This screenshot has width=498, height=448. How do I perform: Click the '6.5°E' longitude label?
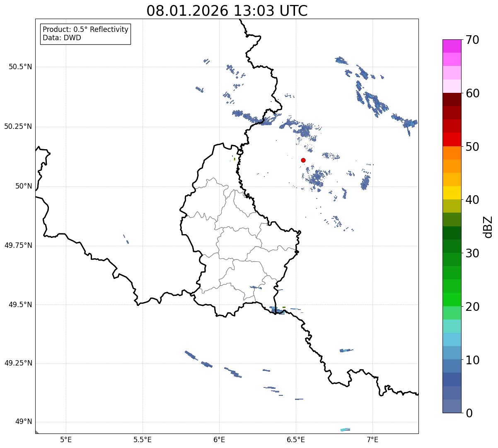coord(296,439)
